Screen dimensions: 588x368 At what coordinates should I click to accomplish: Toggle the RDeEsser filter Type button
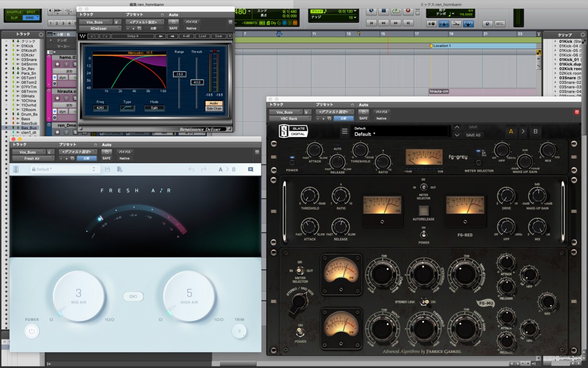(x=127, y=108)
